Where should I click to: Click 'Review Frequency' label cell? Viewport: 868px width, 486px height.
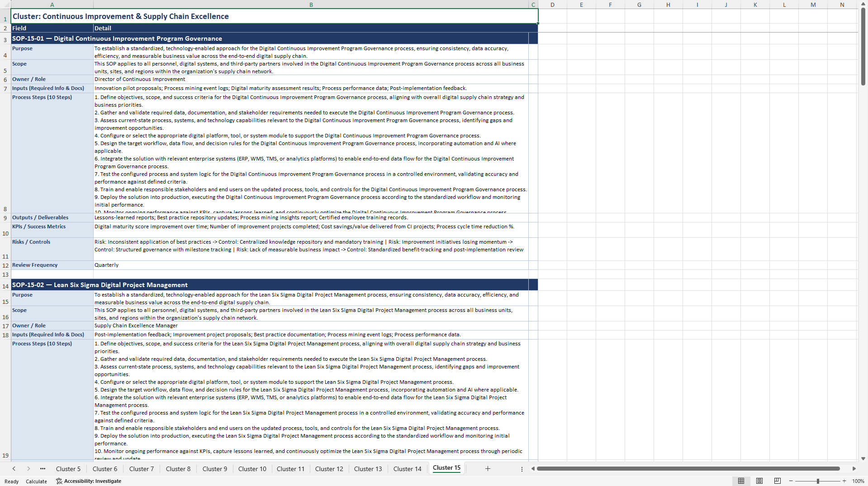[x=52, y=265]
